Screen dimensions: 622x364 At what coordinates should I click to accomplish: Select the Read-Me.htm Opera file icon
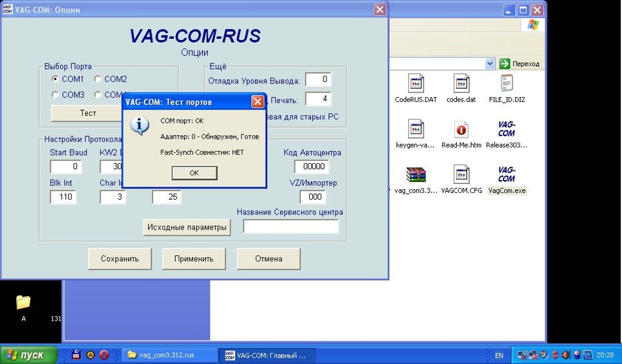tap(461, 130)
